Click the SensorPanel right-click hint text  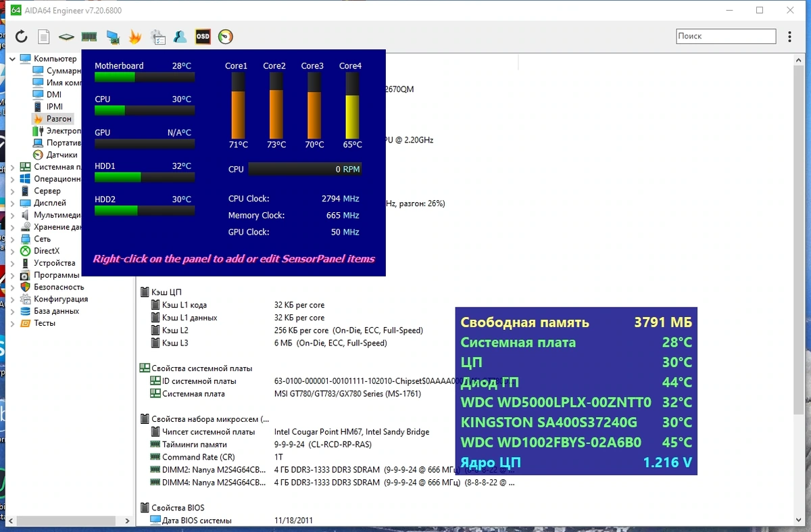tap(234, 259)
